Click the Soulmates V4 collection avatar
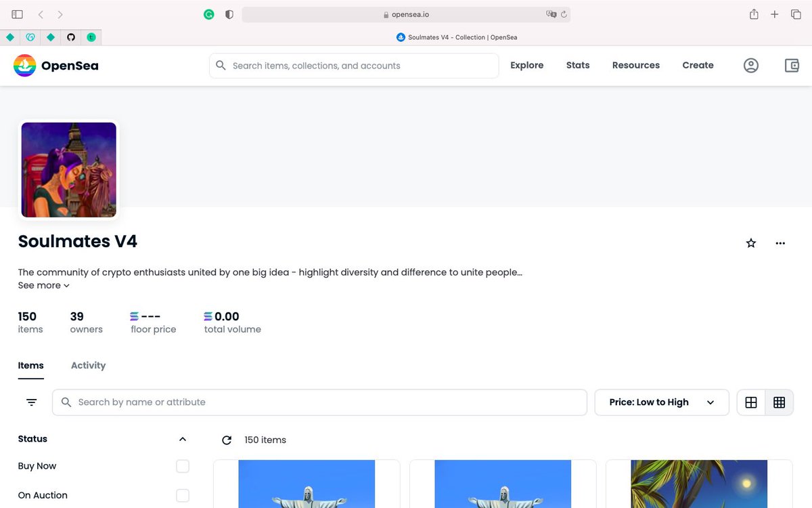The height and width of the screenshot is (508, 812). (x=68, y=170)
